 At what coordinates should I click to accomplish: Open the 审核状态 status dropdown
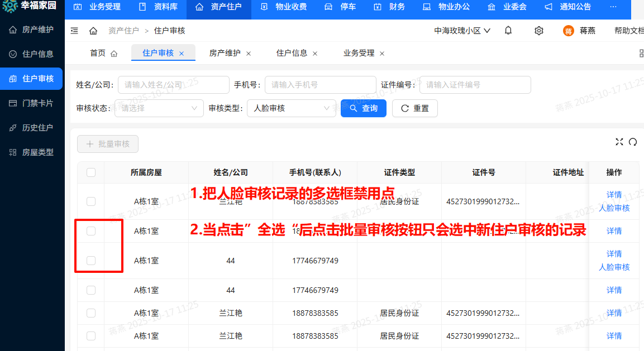(159, 108)
